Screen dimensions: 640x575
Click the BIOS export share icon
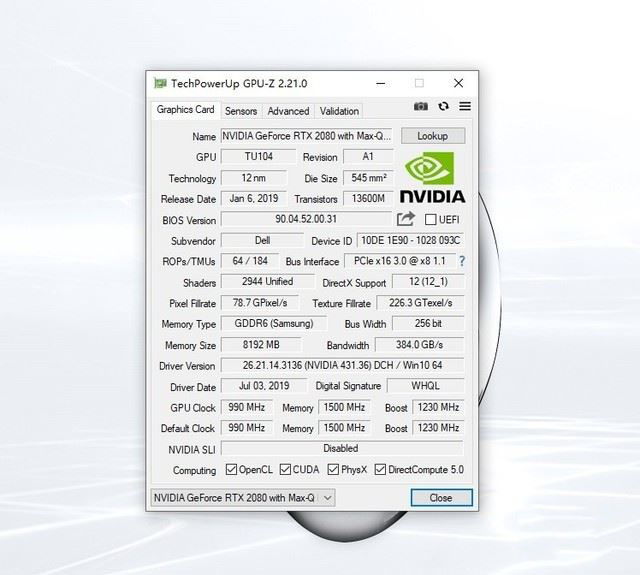tap(406, 219)
